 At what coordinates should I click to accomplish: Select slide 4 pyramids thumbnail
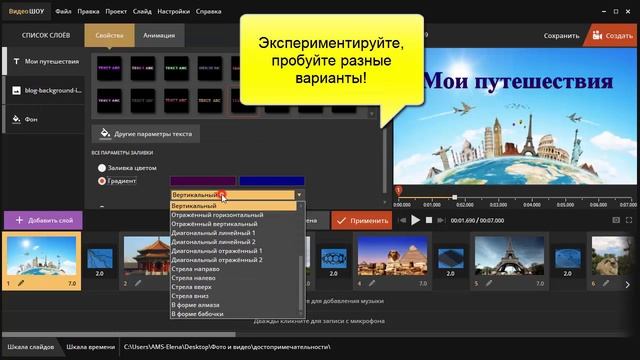(393, 256)
